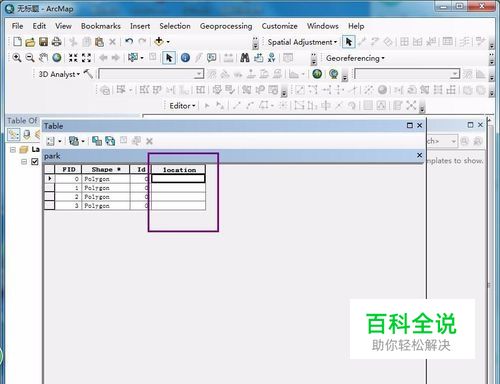This screenshot has width=500, height=384.
Task: Toggle the park layer visibility checkbox
Action: pos(35,162)
